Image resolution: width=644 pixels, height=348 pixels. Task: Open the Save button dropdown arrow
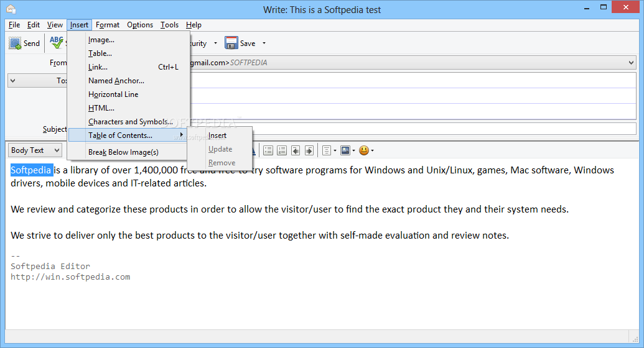[264, 43]
